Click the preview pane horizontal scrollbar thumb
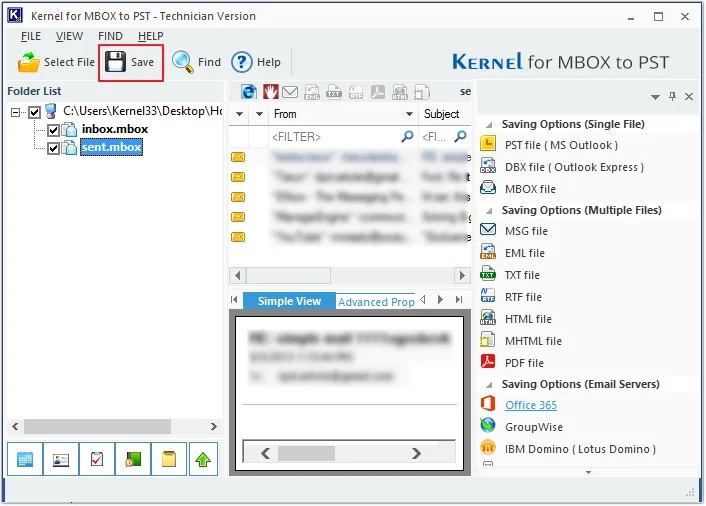The height and width of the screenshot is (506, 706). (x=306, y=453)
